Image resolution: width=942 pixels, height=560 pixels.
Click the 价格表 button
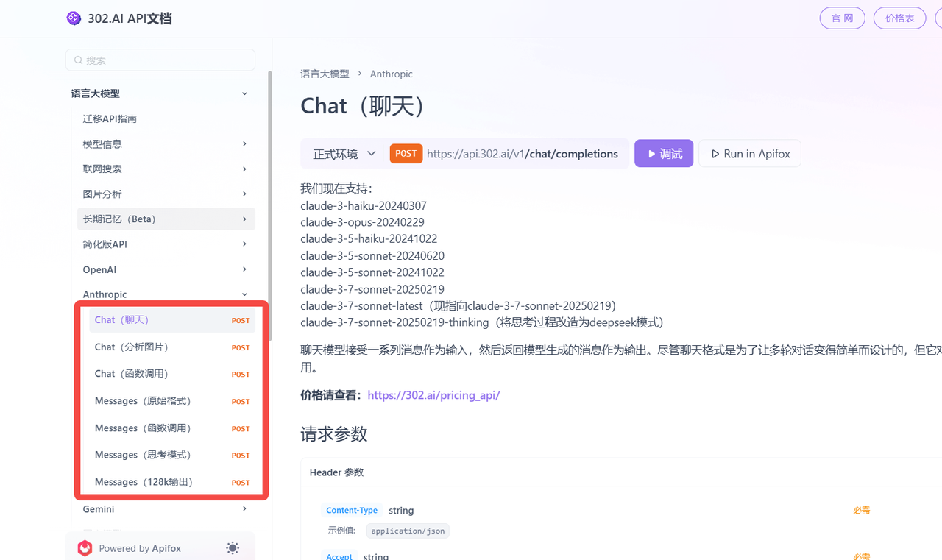pos(899,18)
